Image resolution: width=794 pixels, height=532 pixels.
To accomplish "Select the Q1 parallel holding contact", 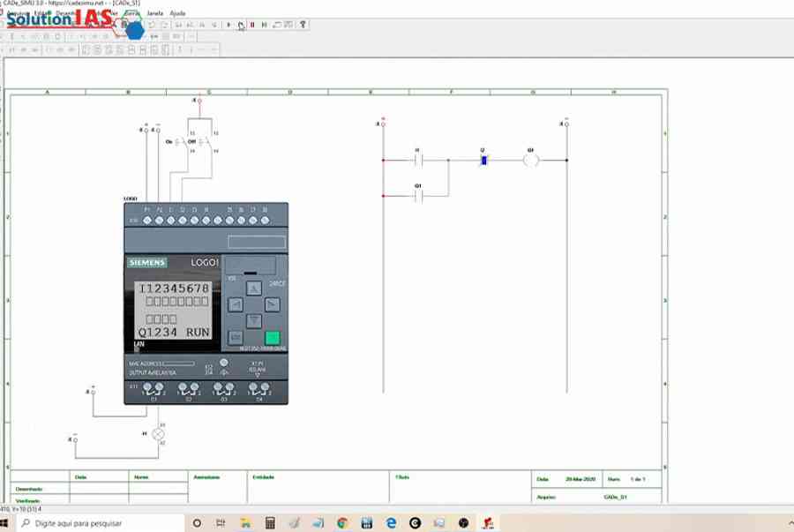I will pyautogui.click(x=418, y=196).
